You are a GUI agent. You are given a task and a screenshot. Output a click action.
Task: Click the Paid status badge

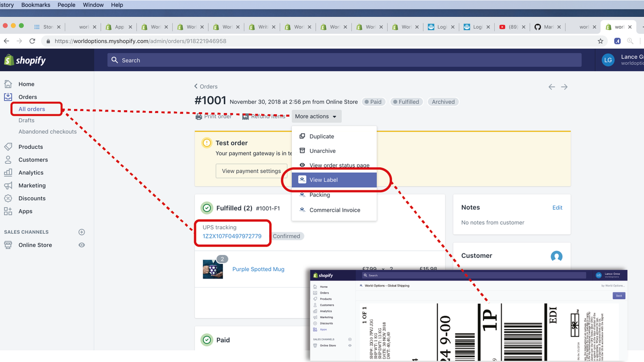pos(373,102)
